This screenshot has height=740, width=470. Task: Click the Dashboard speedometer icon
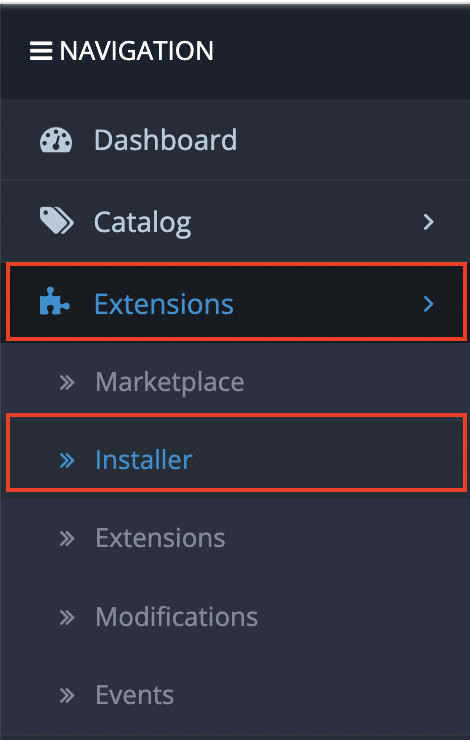(56, 140)
